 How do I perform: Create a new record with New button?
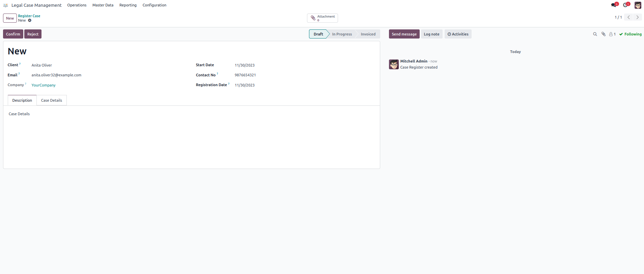[10, 18]
